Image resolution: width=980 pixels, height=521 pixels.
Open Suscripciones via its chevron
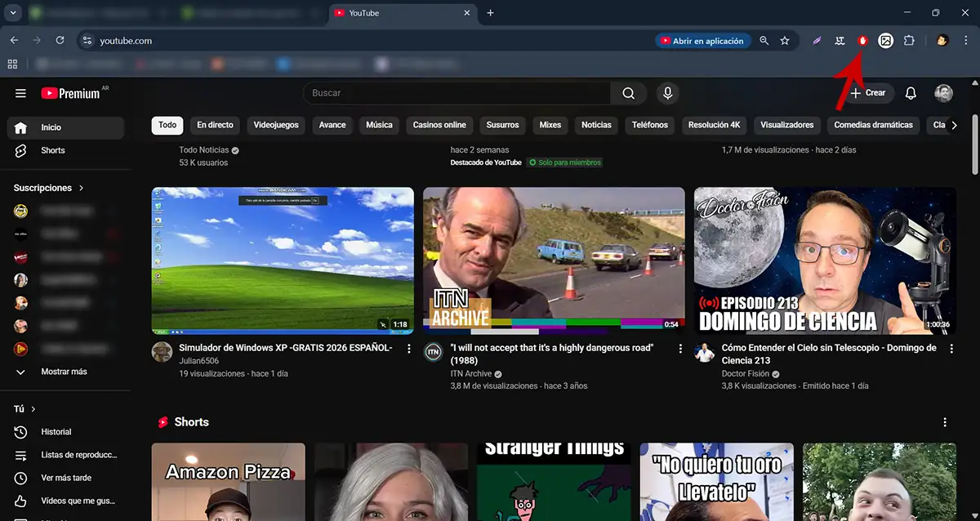(80, 187)
